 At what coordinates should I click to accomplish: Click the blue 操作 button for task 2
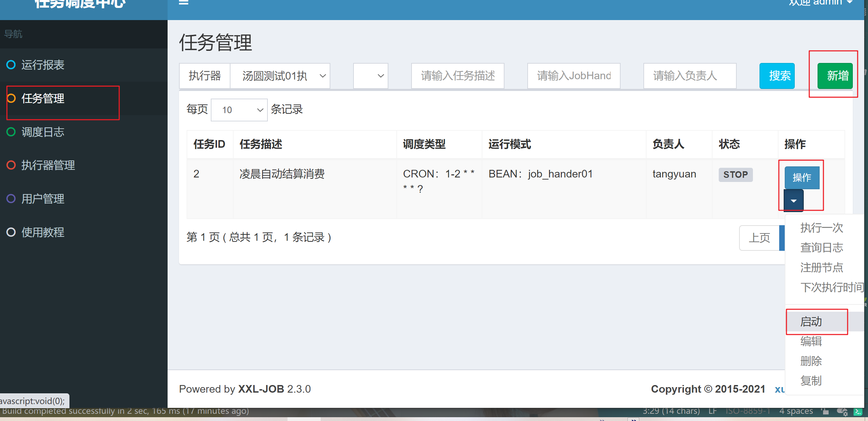click(802, 177)
